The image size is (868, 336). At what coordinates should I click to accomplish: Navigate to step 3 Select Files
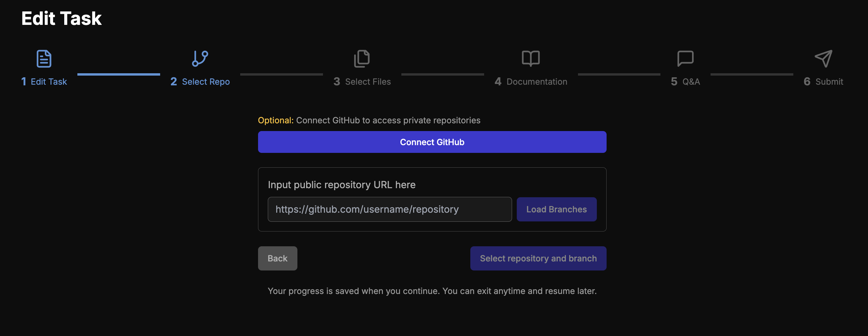(362, 81)
